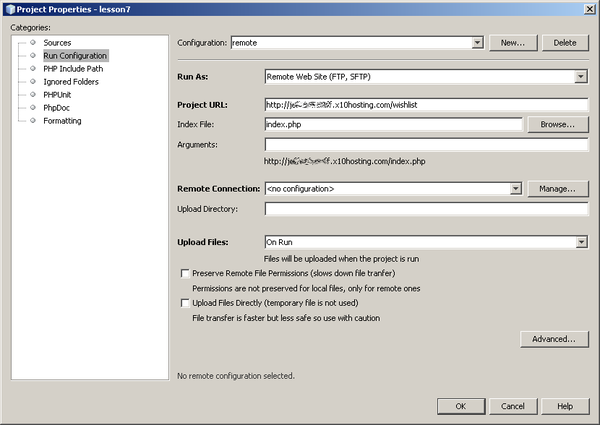Open PHPUnit category settings
600x425 pixels.
(58, 95)
